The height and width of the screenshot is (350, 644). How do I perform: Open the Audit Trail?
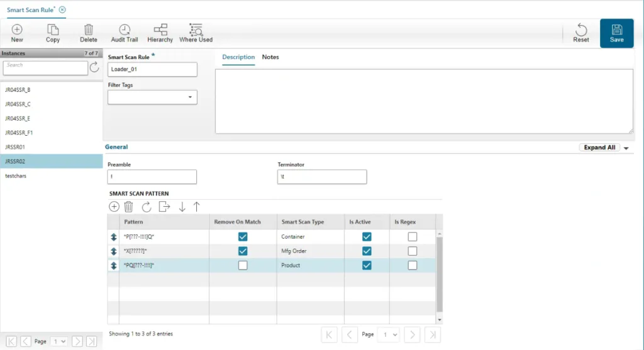tap(125, 33)
